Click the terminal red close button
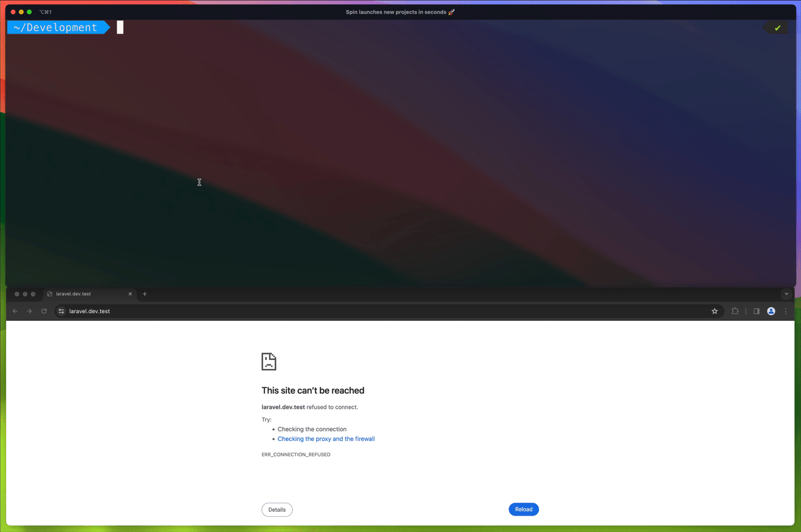This screenshot has height=532, width=801. [x=13, y=12]
